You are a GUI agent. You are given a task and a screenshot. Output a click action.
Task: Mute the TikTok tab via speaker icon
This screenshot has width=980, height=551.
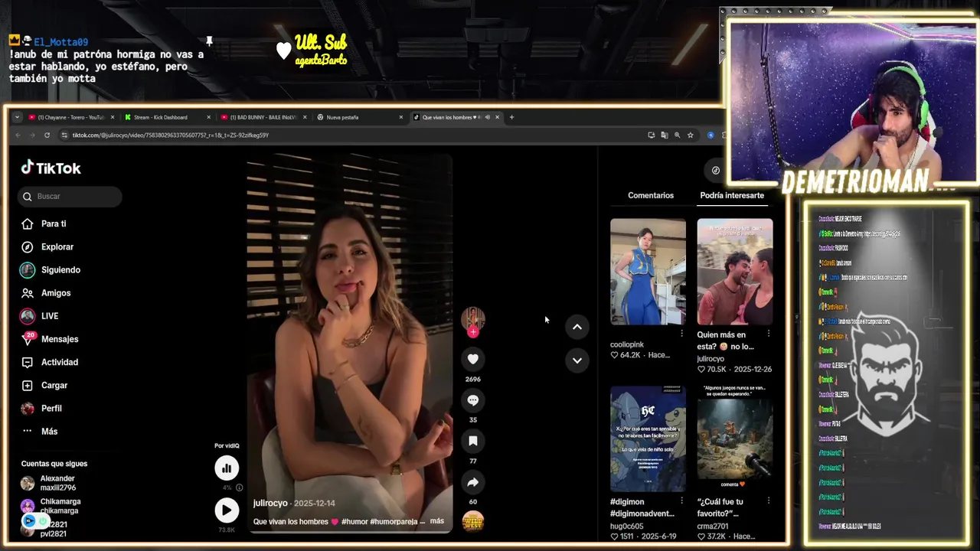click(x=487, y=117)
